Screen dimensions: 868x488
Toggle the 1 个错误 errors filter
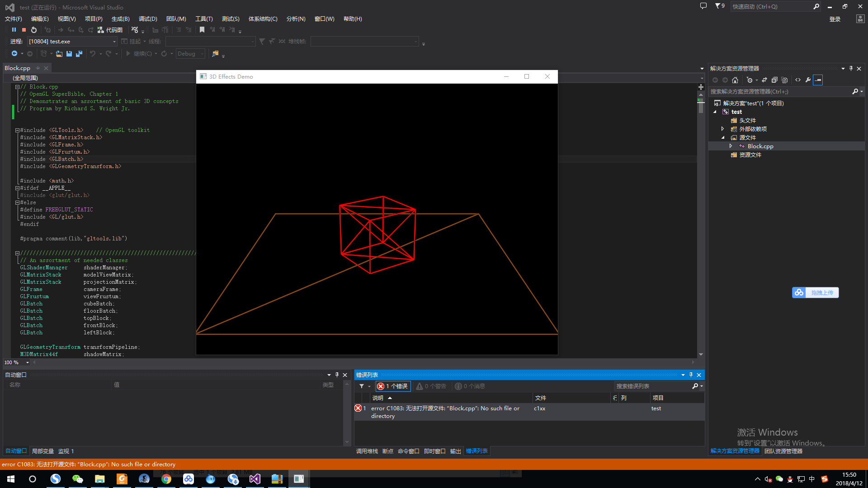(393, 386)
